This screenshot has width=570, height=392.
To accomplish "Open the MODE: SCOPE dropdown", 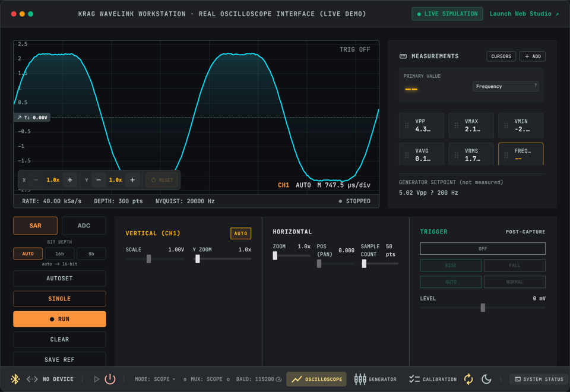I will (x=155, y=379).
